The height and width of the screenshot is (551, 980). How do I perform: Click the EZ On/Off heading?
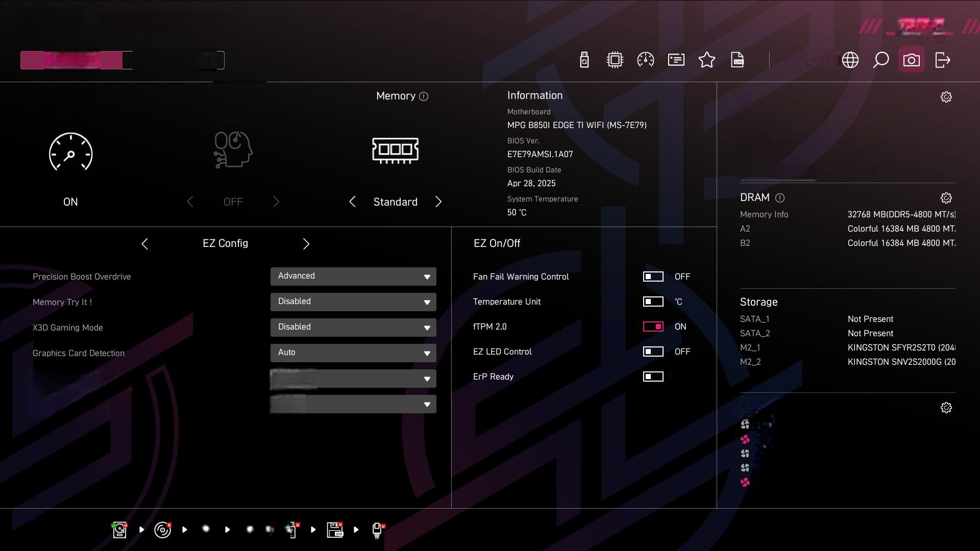tap(497, 243)
